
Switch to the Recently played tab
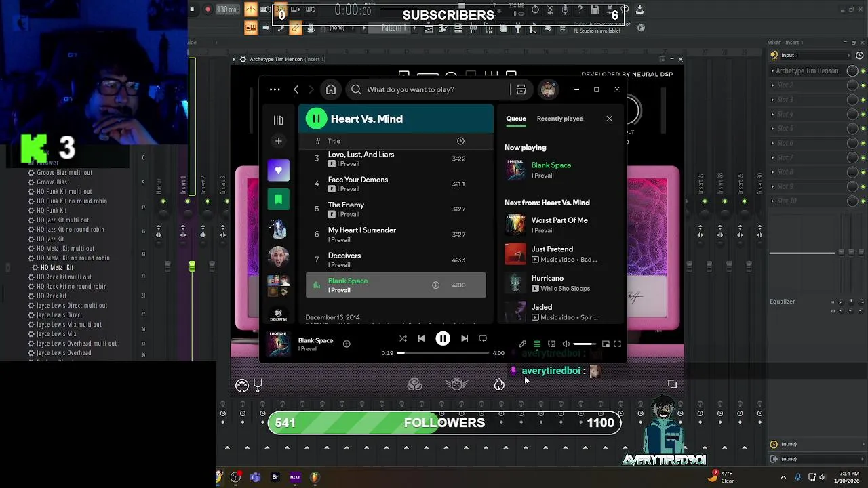coord(560,119)
